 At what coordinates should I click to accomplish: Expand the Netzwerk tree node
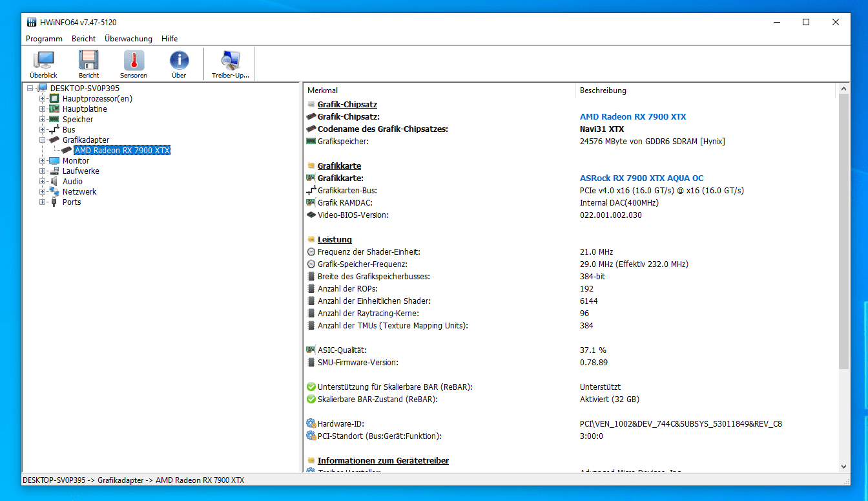coord(43,192)
